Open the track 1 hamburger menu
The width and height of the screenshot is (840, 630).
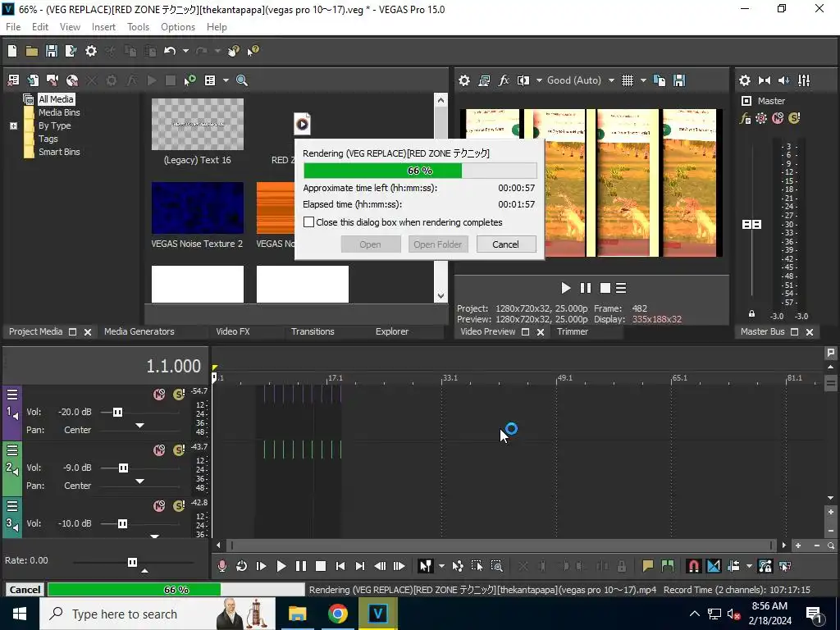pyautogui.click(x=12, y=395)
